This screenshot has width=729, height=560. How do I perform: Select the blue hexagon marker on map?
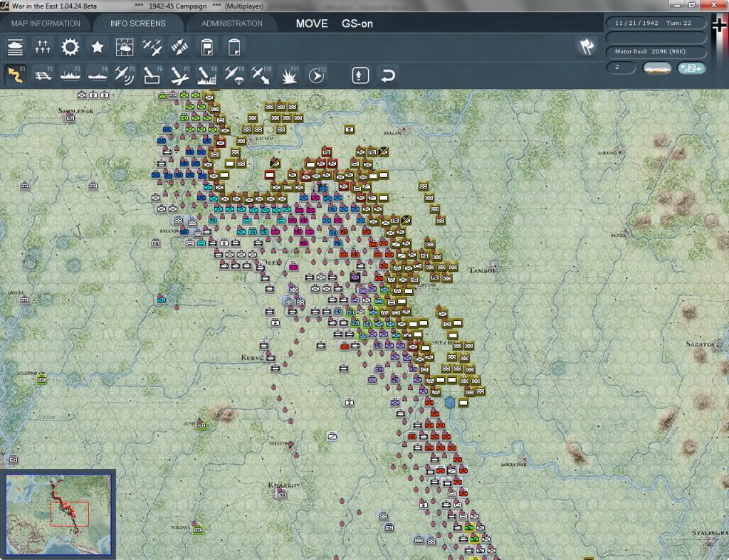(x=450, y=403)
